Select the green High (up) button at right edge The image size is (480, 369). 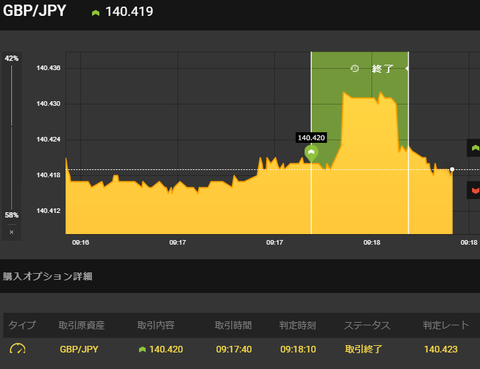[x=474, y=148]
